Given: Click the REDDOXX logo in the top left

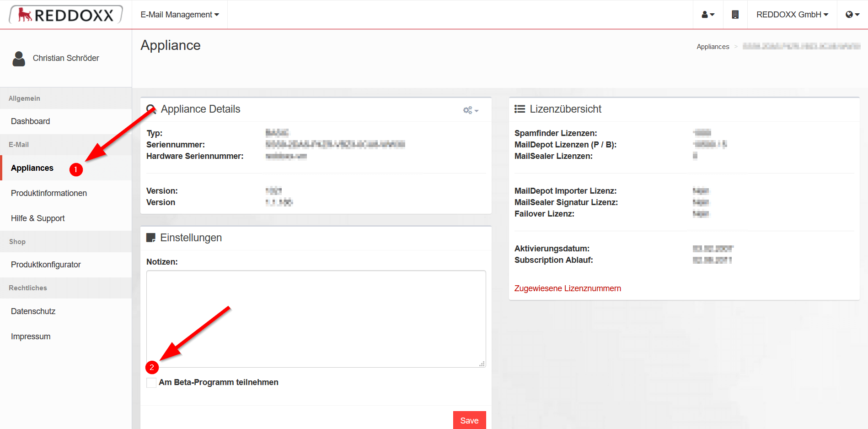Looking at the screenshot, I should click(65, 14).
